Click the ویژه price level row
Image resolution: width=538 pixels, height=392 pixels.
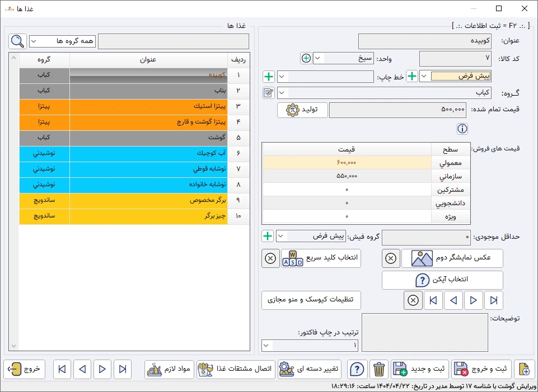click(x=366, y=216)
